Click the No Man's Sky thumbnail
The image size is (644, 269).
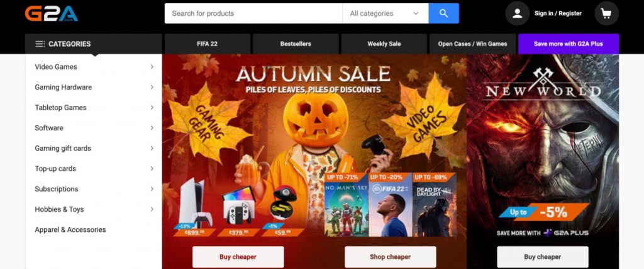[346, 205]
